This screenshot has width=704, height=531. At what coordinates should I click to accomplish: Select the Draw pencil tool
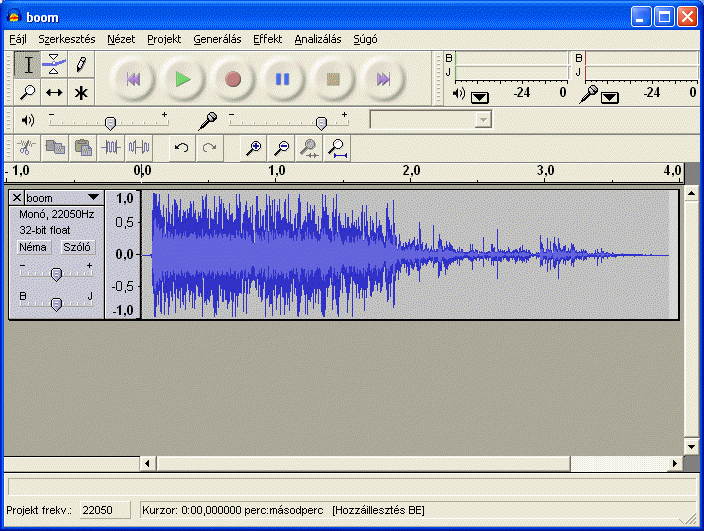tap(81, 64)
